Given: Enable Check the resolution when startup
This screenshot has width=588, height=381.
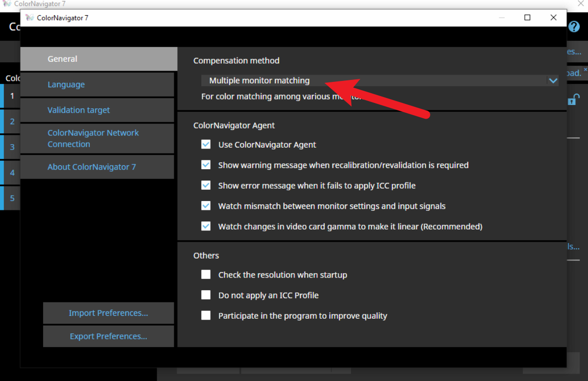Looking at the screenshot, I should click(206, 275).
